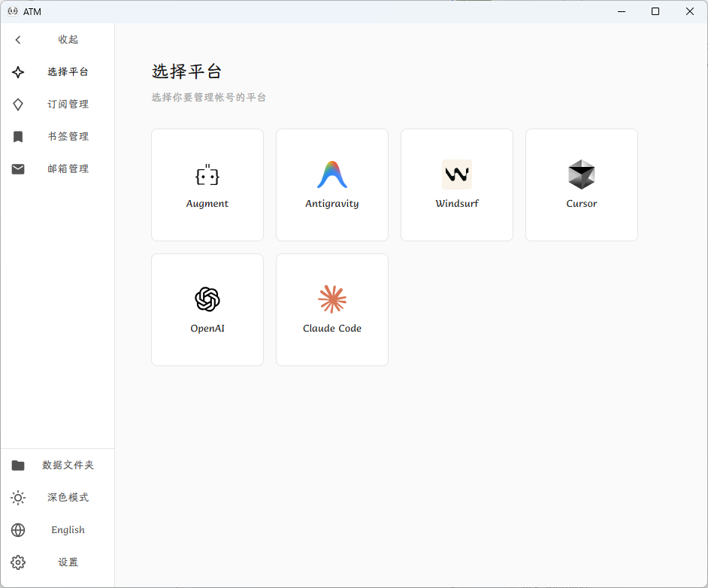Click the Claude Code starburst logo
Viewport: 708px width, 588px height.
click(x=332, y=299)
